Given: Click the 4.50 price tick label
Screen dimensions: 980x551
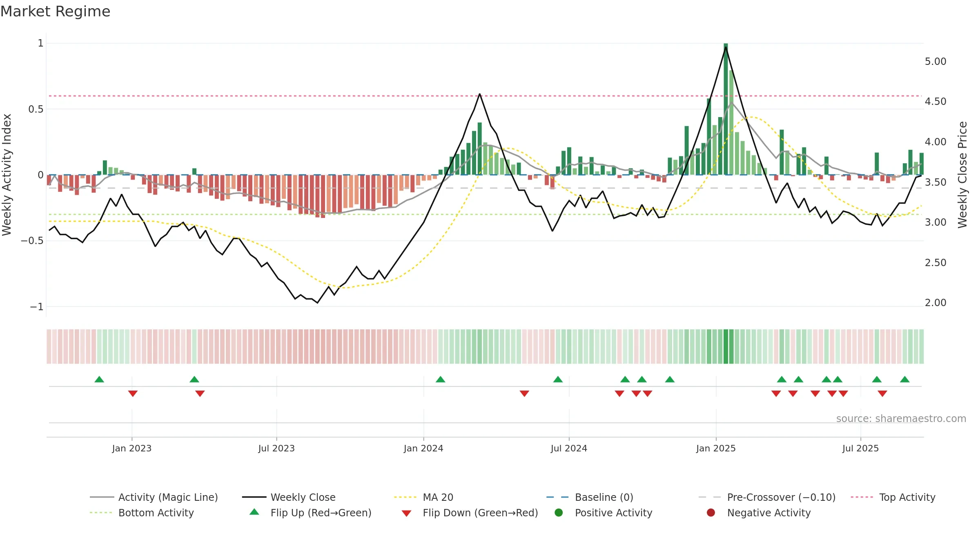Looking at the screenshot, I should click(x=935, y=102).
